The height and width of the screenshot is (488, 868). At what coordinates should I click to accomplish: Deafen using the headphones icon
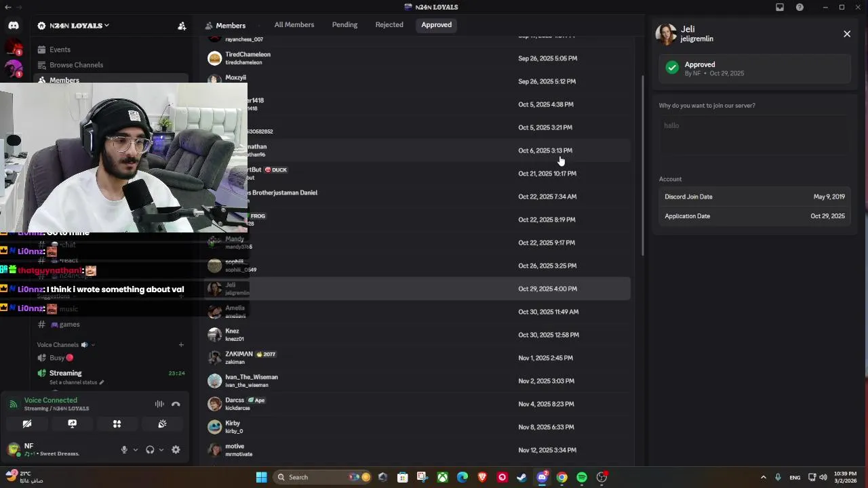pyautogui.click(x=150, y=449)
